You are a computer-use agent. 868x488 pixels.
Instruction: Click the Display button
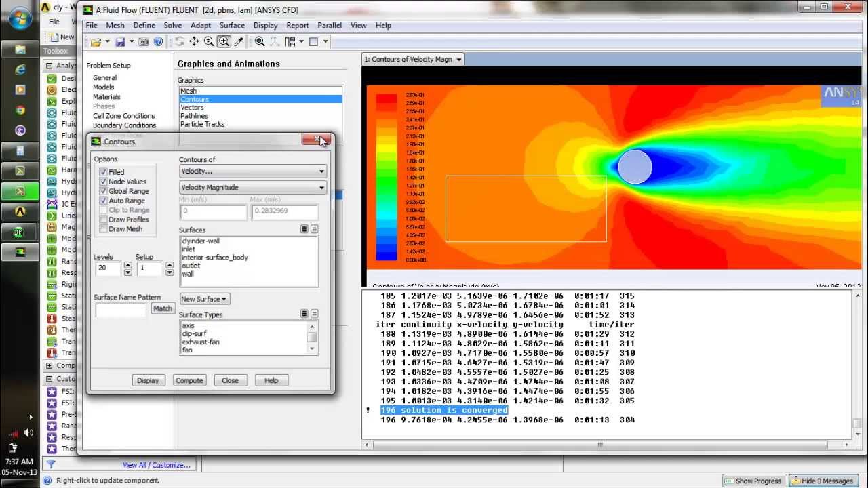click(x=148, y=380)
